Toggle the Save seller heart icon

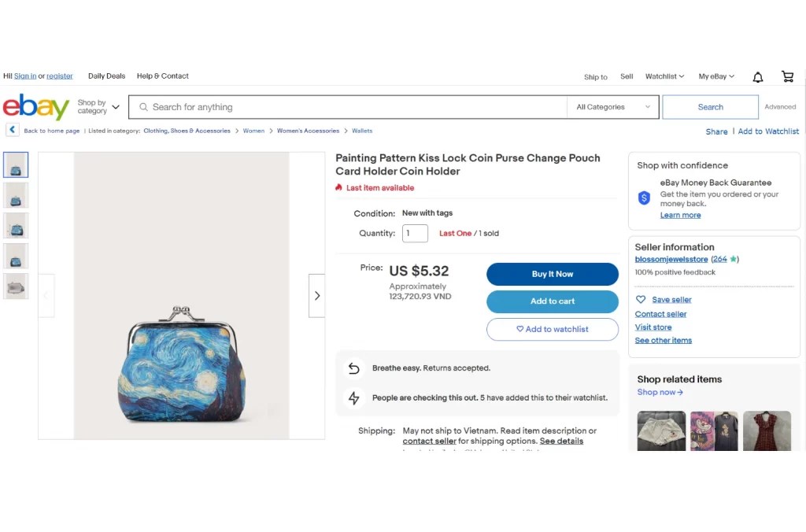click(x=641, y=300)
